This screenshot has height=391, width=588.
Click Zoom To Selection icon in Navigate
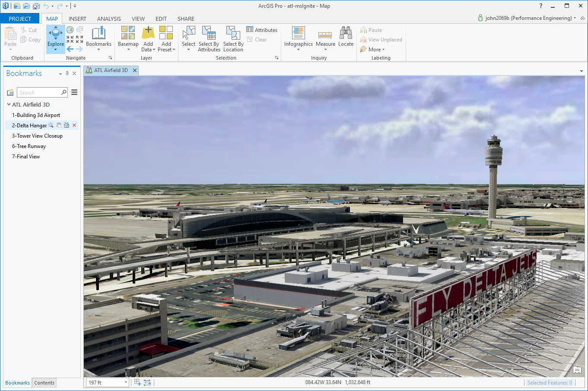point(79,30)
